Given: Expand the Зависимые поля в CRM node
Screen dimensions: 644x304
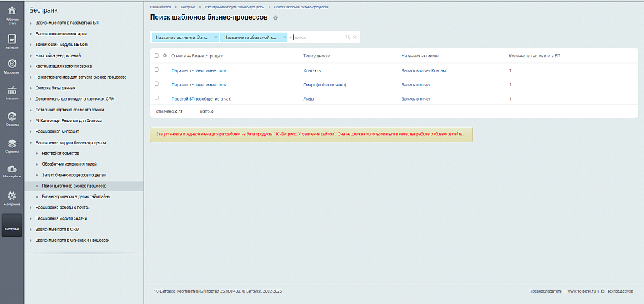Looking at the screenshot, I should (x=31, y=229).
